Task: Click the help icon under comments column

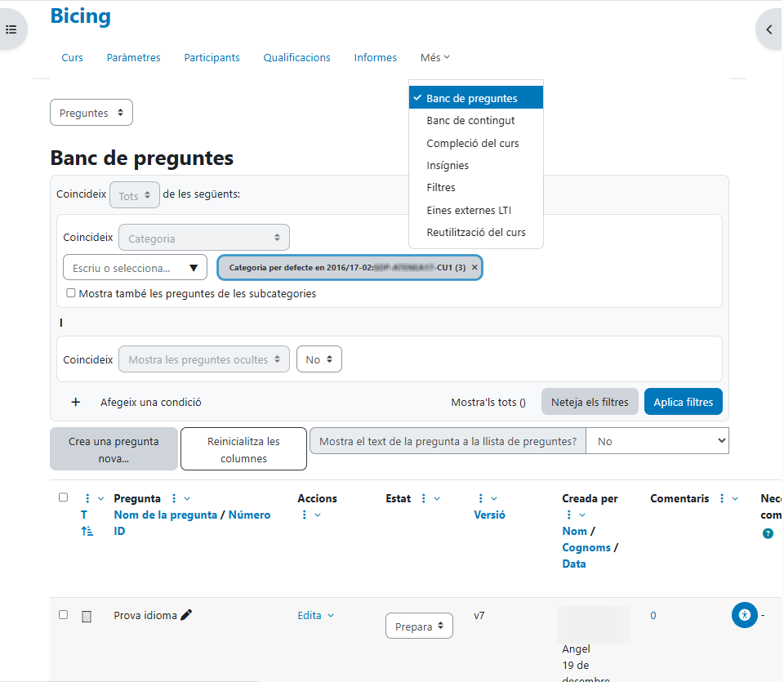Action: point(768,533)
